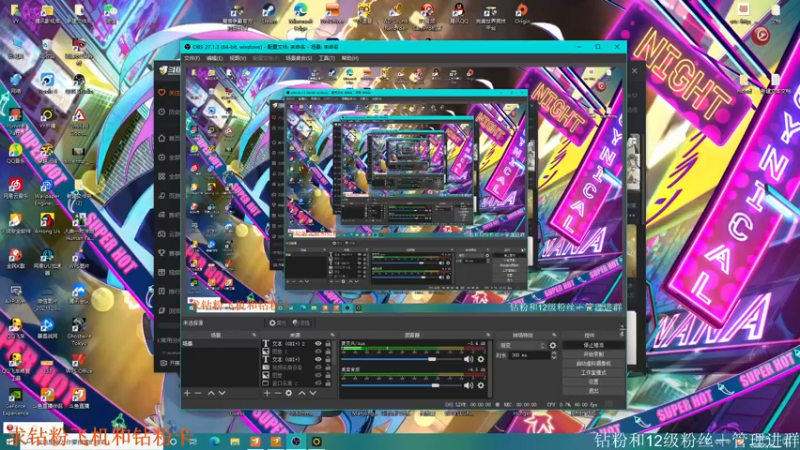This screenshot has width=800, height=450.
Task: Toggle visibility of 视频采集设备 source
Action: tap(318, 367)
